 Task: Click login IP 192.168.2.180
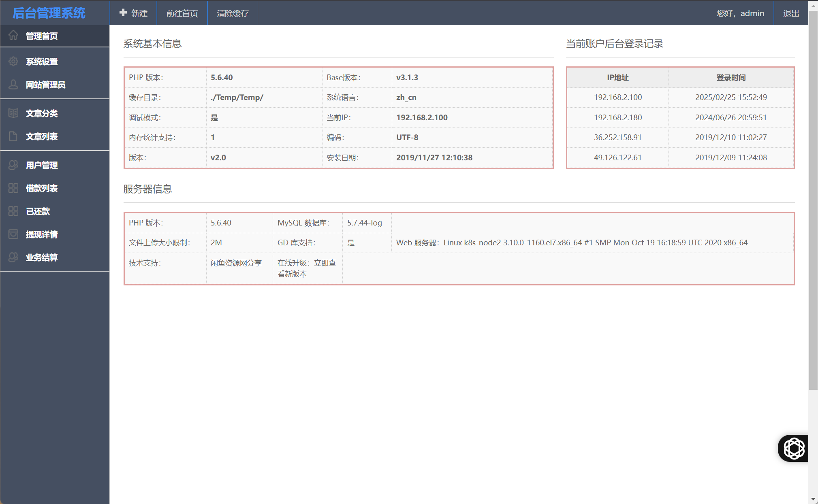(618, 117)
